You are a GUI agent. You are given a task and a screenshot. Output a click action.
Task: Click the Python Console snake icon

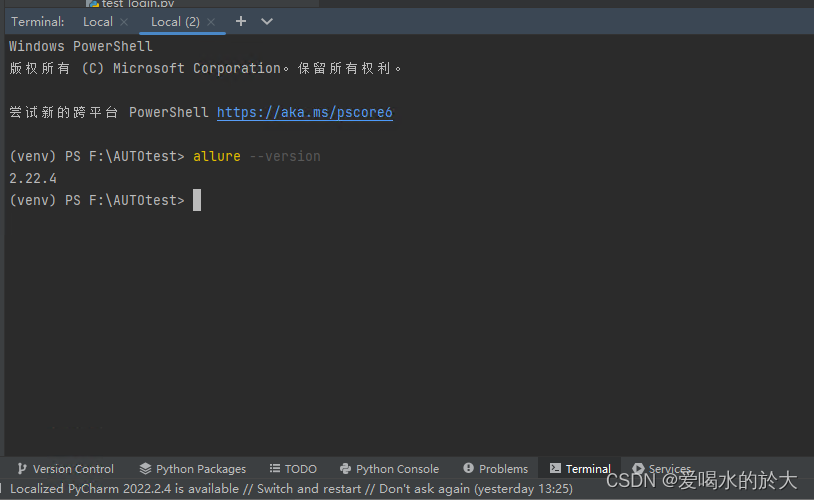[x=345, y=468]
